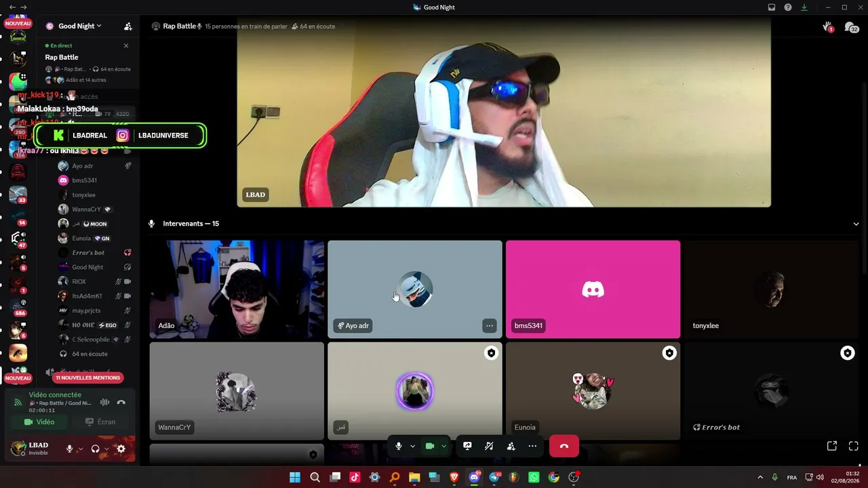Click the red disconnect call button
The image size is (868, 488).
point(564,446)
